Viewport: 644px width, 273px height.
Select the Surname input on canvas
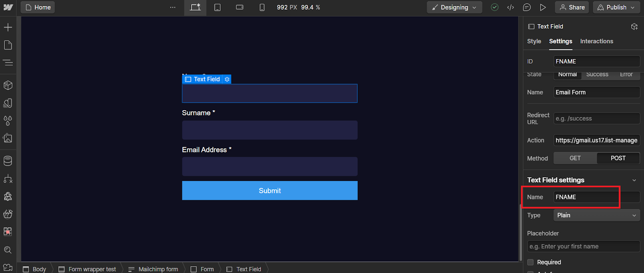pos(270,130)
